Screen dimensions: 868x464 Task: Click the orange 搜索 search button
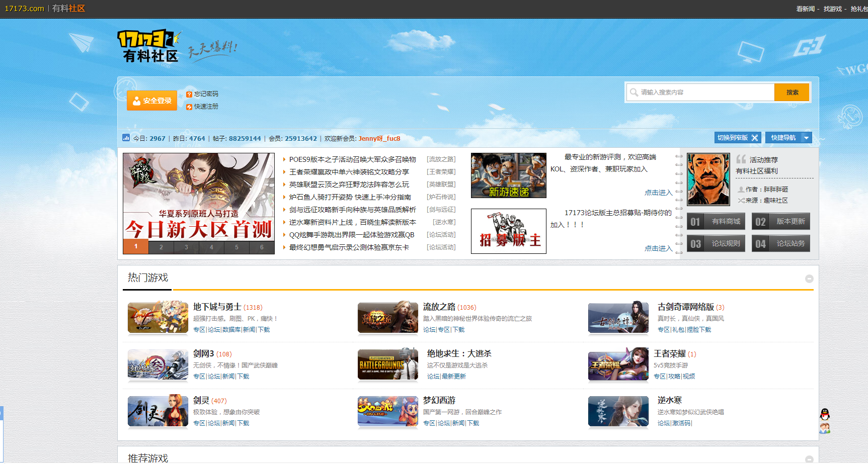[x=792, y=92]
